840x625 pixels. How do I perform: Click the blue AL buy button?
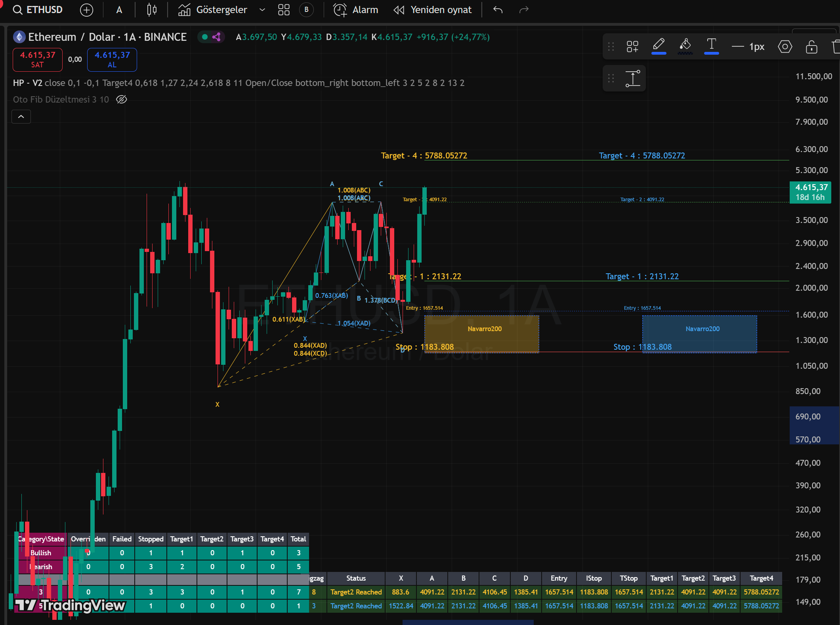tap(112, 59)
